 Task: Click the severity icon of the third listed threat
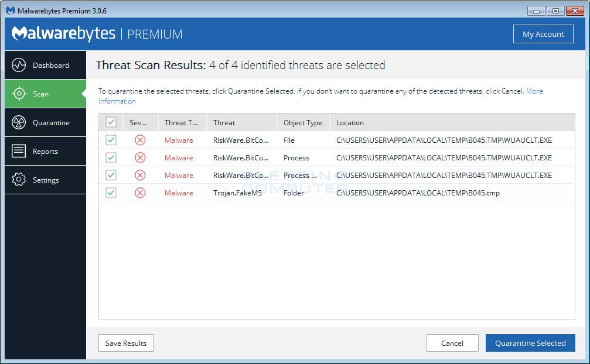click(x=140, y=175)
